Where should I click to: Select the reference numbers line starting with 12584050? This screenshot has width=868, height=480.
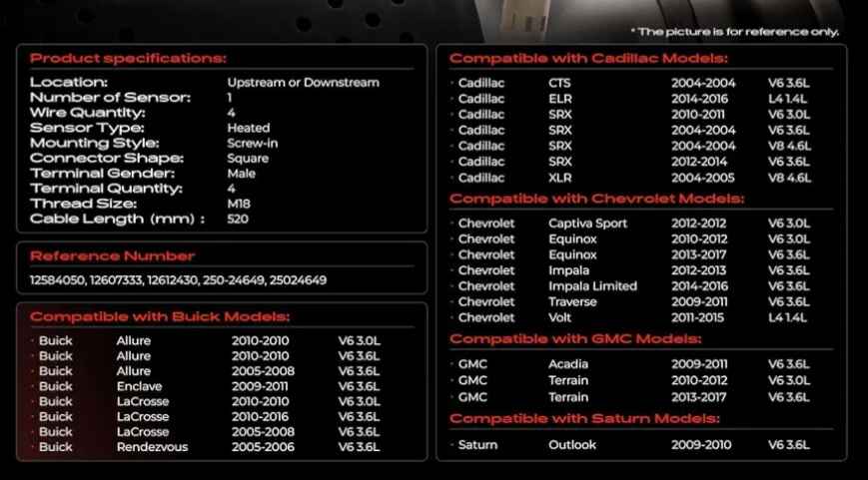click(x=178, y=280)
